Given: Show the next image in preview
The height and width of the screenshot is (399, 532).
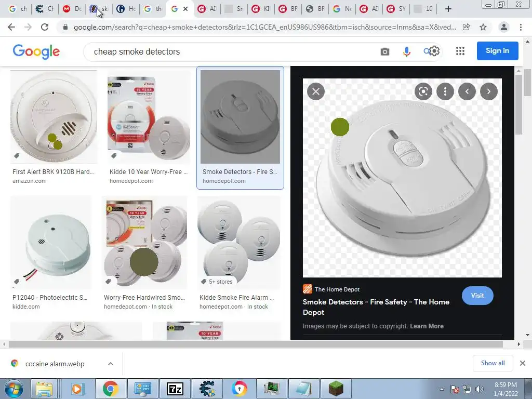Looking at the screenshot, I should click(488, 91).
